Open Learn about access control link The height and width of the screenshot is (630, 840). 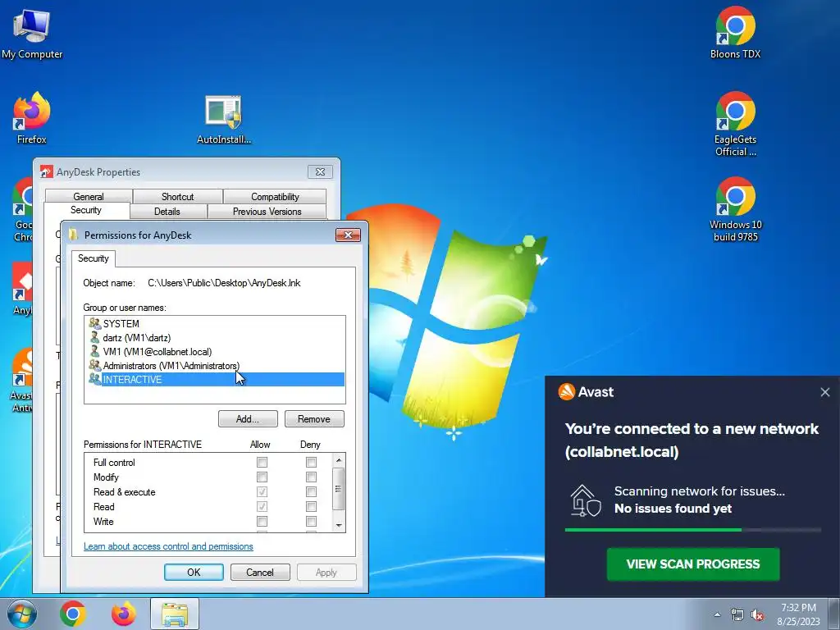point(168,546)
